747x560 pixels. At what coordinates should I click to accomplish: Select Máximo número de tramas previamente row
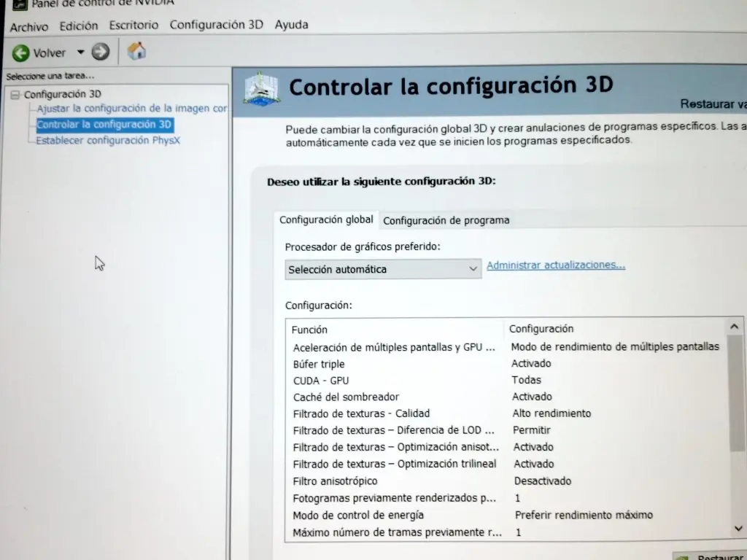click(x=508, y=532)
